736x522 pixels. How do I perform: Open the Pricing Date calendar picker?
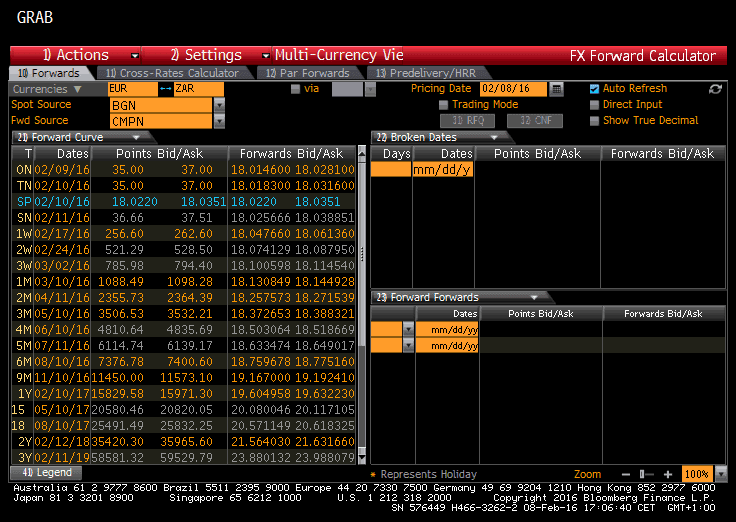[556, 89]
